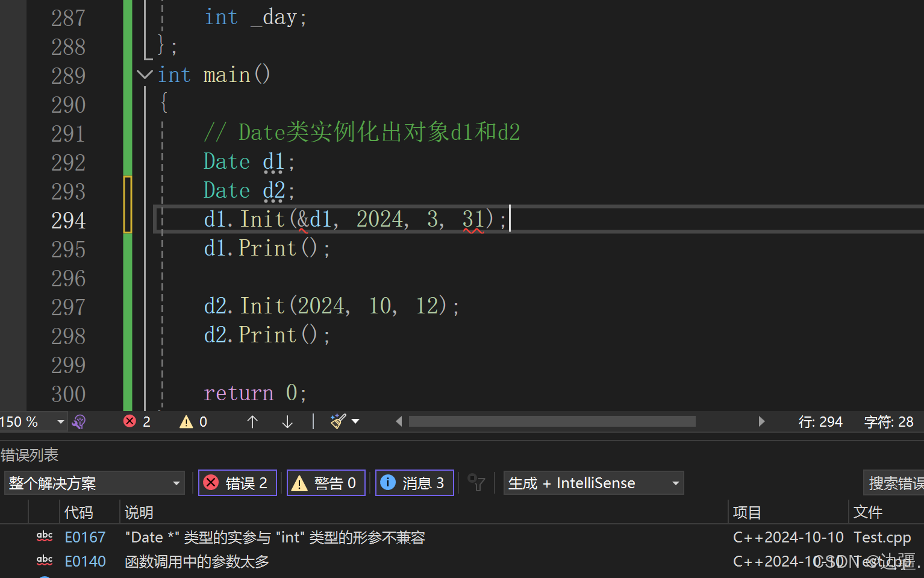The image size is (924, 578).
Task: Click the 错误列表 panel title
Action: tap(30, 455)
